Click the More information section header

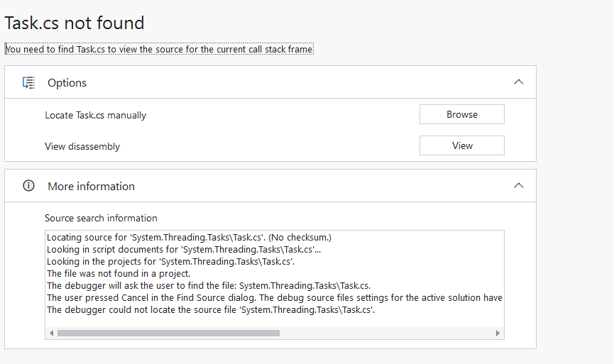(91, 186)
